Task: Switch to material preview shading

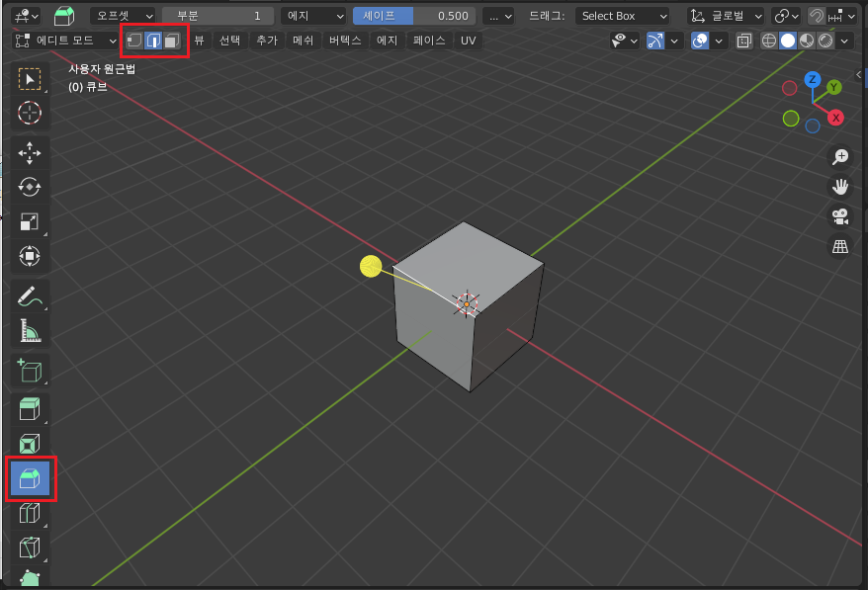Action: click(807, 41)
